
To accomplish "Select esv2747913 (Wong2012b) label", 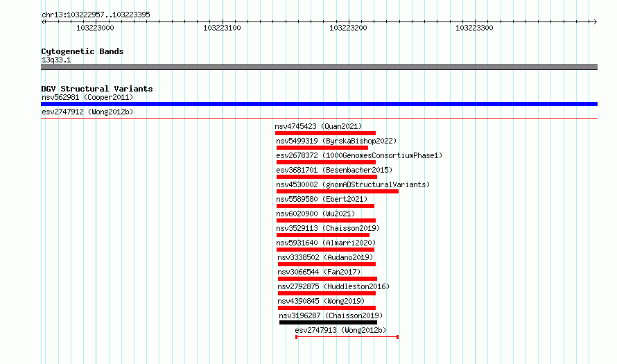I will pos(341,330).
